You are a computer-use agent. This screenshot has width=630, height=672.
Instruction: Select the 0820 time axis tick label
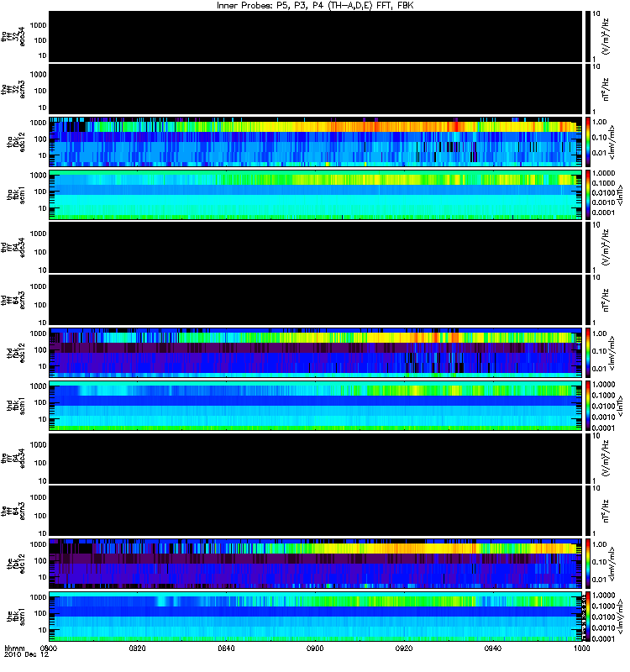pos(137,648)
